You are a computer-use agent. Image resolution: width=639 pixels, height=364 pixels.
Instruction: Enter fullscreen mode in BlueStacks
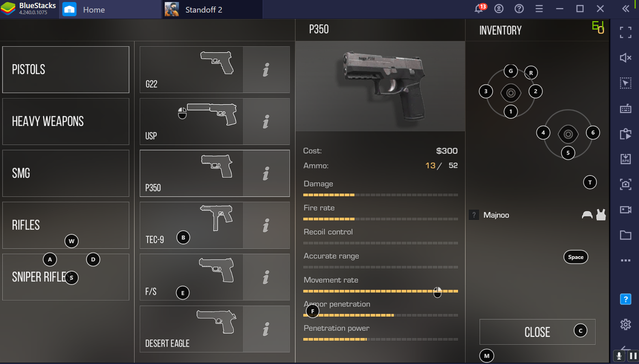pos(625,32)
